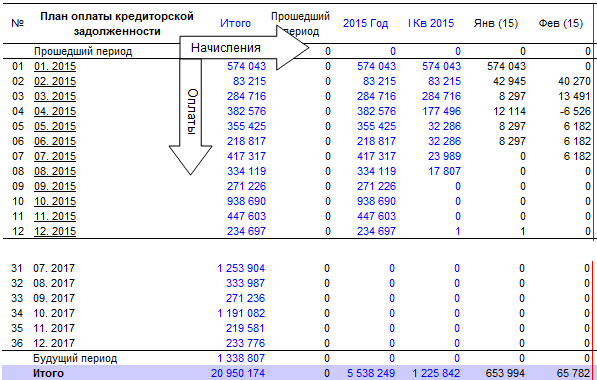Select row number 31
This screenshot has height=380, width=597.
pos(17,268)
